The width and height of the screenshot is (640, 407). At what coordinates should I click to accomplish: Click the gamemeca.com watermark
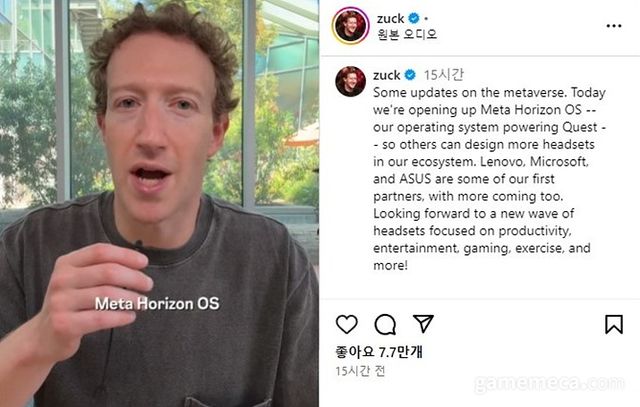click(549, 383)
